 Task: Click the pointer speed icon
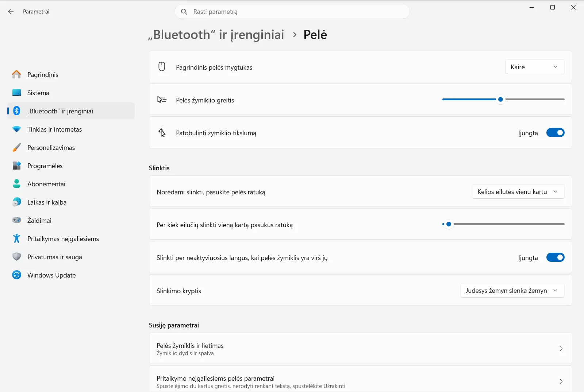pos(162,100)
